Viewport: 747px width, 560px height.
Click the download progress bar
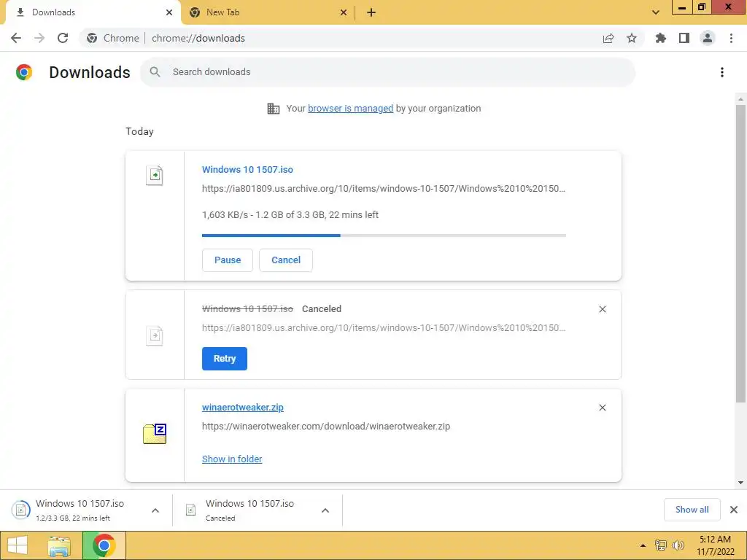click(x=384, y=236)
